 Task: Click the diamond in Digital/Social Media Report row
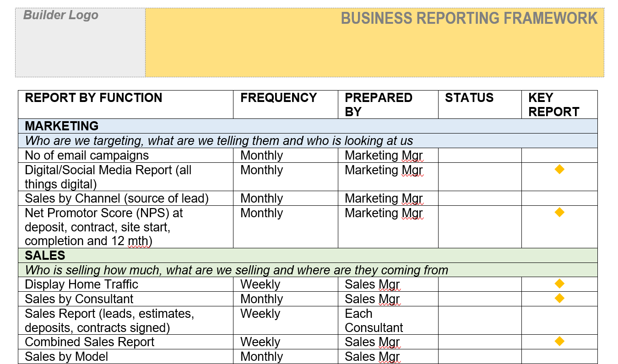coord(559,170)
